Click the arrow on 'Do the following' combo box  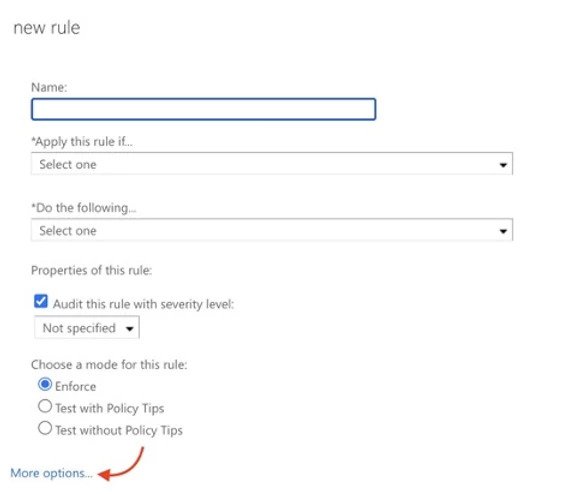503,231
